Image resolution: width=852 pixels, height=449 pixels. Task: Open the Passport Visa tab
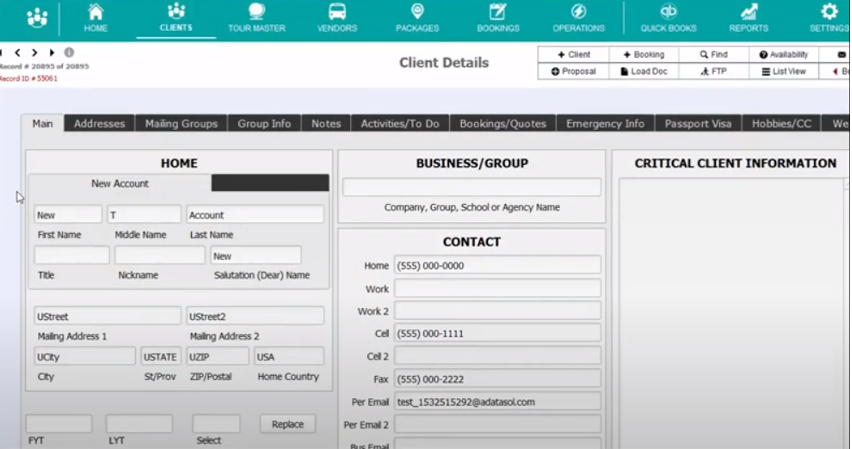click(x=698, y=123)
